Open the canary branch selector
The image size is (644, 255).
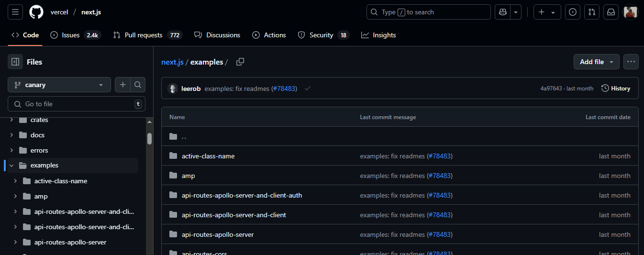(59, 85)
